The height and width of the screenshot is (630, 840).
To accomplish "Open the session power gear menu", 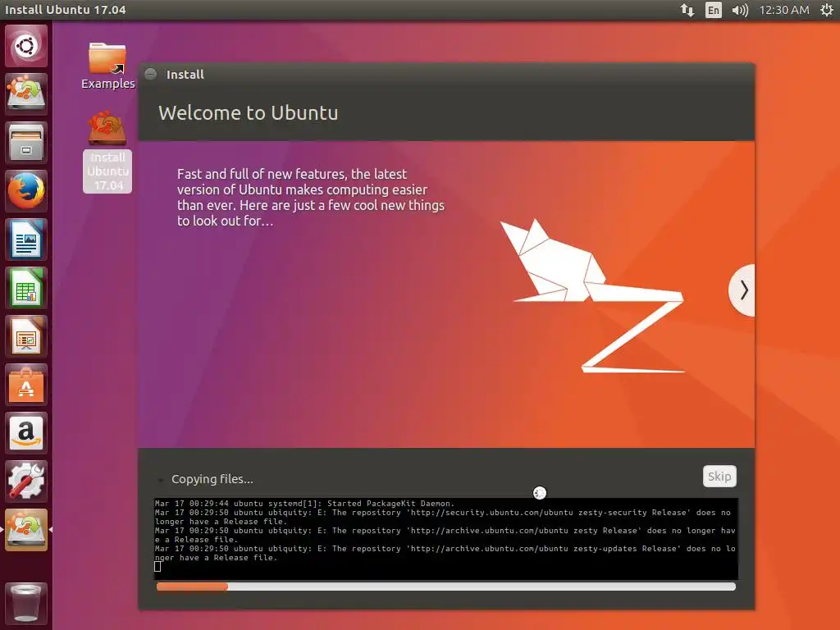I will point(827,10).
